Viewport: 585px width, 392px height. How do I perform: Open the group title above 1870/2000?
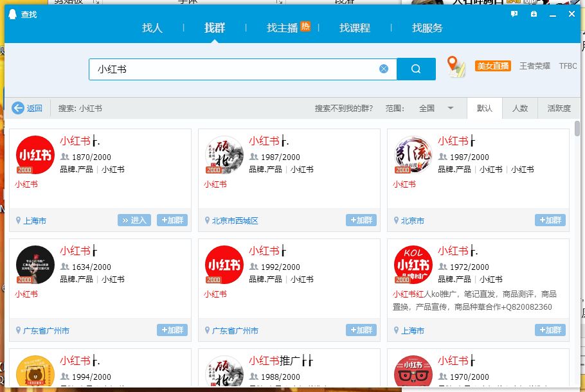[80, 141]
